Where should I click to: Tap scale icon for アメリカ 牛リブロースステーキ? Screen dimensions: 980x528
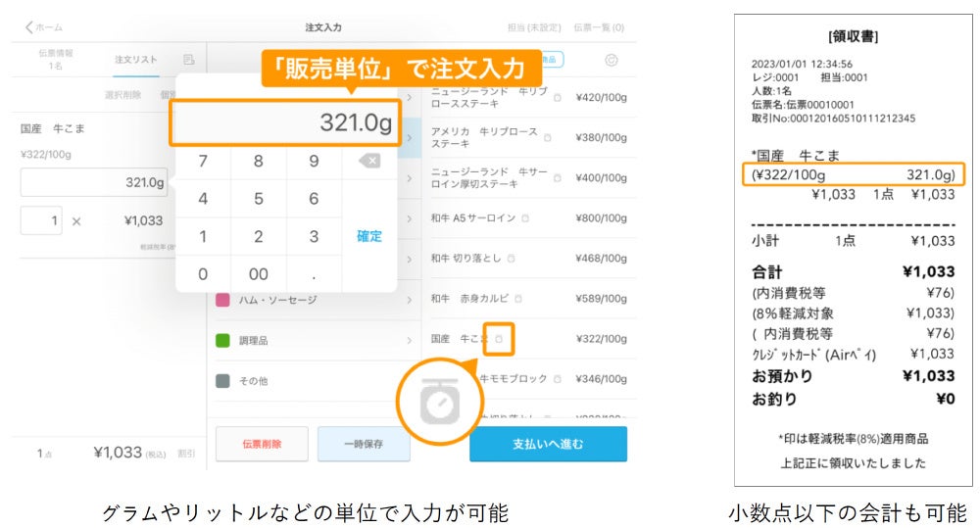pyautogui.click(x=548, y=137)
